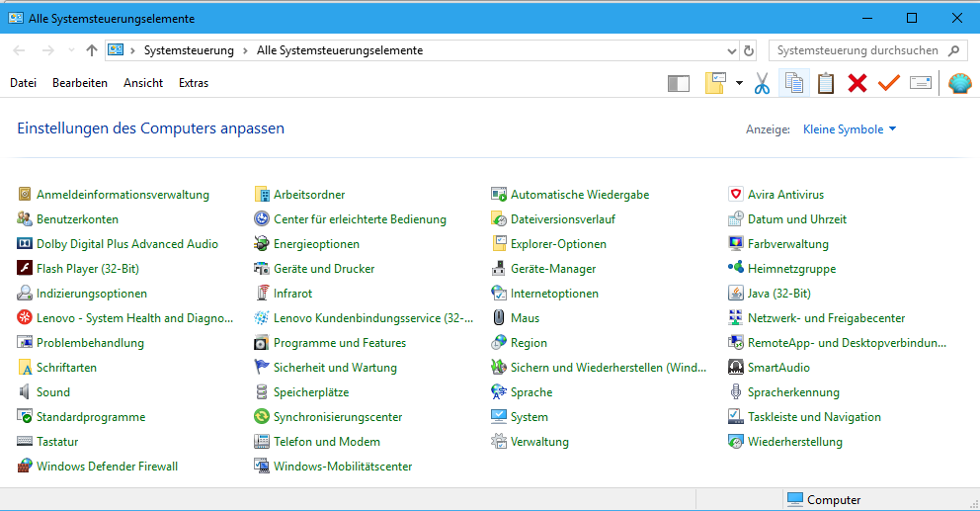Click the yellow new folder view icon
The height and width of the screenshot is (511, 980).
[x=715, y=83]
